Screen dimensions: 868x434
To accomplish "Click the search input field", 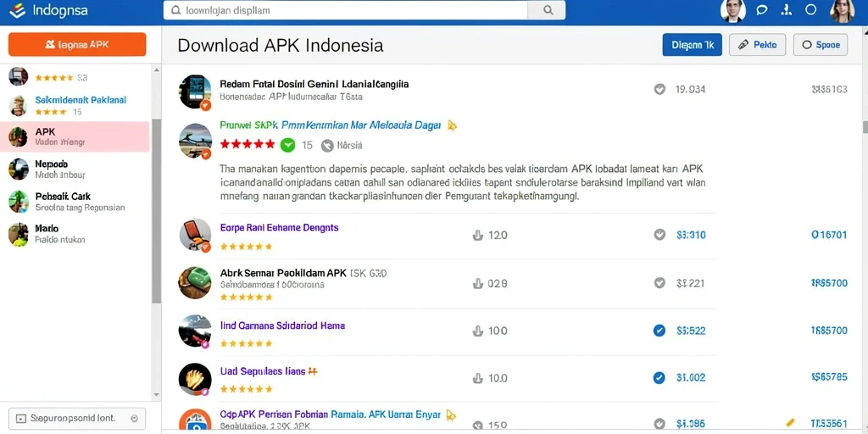I will [x=346, y=10].
